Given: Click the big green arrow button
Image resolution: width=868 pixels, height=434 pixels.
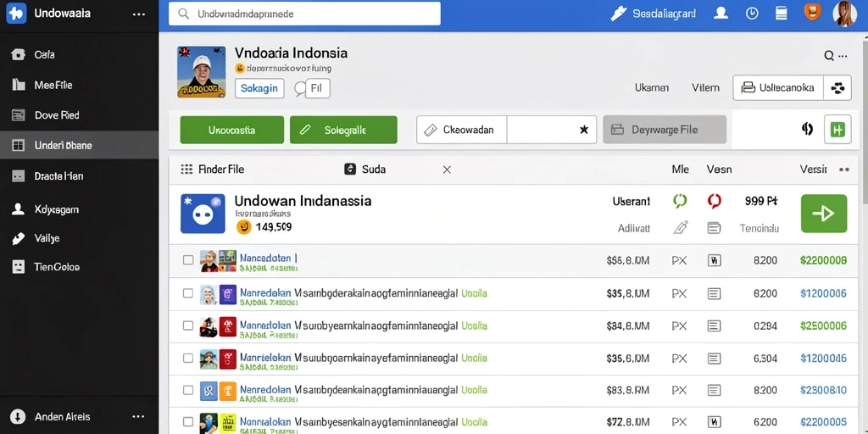Looking at the screenshot, I should pos(824,213).
